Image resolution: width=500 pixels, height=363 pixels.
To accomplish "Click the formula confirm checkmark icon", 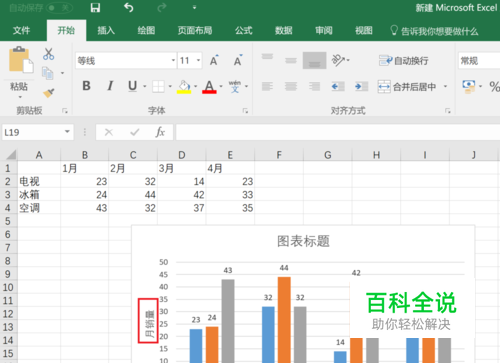I will (x=135, y=132).
